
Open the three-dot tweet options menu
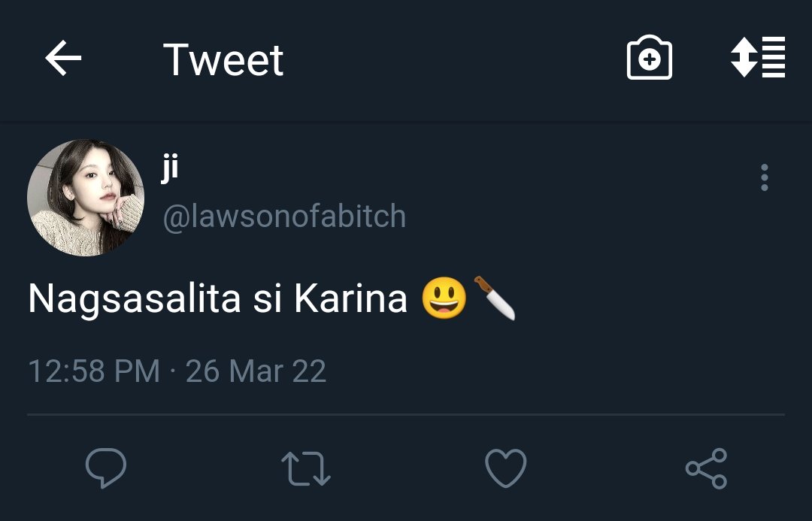pos(765,177)
